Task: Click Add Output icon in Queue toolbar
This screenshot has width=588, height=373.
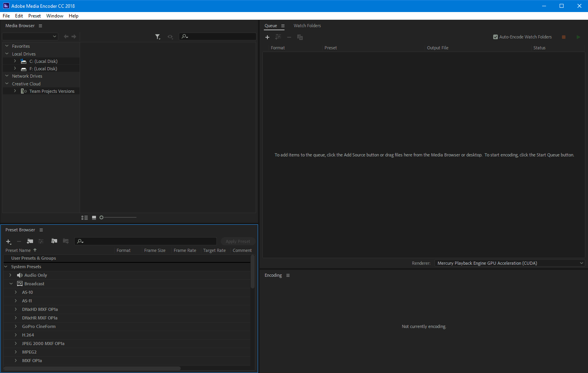Action: click(x=278, y=37)
